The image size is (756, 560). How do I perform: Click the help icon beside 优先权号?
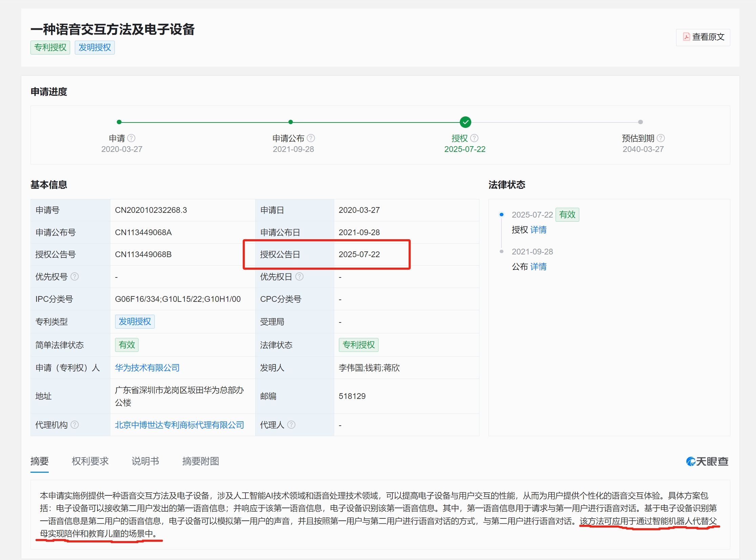click(74, 277)
